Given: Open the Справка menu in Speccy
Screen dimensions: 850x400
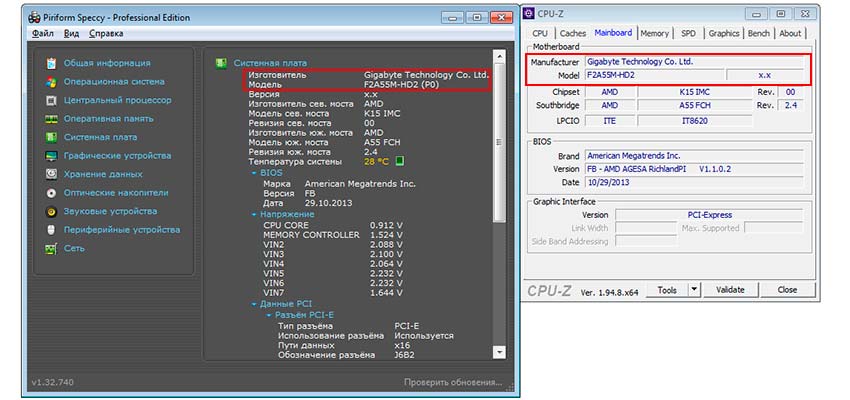Looking at the screenshot, I should [x=106, y=33].
